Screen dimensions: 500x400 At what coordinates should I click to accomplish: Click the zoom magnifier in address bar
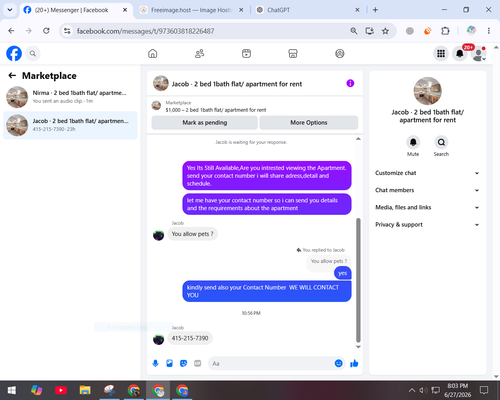354,31
